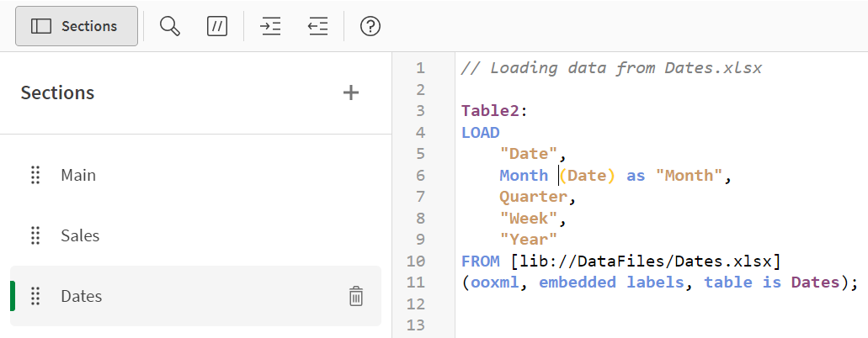Delete the Dates section
The image size is (868, 338).
coord(356,296)
